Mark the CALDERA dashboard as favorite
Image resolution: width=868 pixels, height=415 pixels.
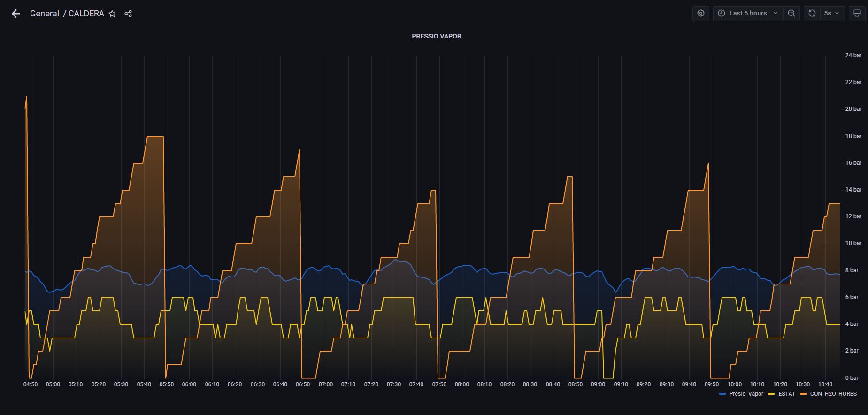click(112, 14)
